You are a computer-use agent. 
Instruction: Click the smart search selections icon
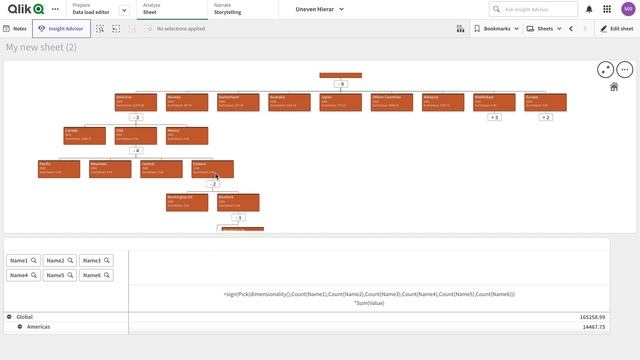pyautogui.click(x=100, y=29)
